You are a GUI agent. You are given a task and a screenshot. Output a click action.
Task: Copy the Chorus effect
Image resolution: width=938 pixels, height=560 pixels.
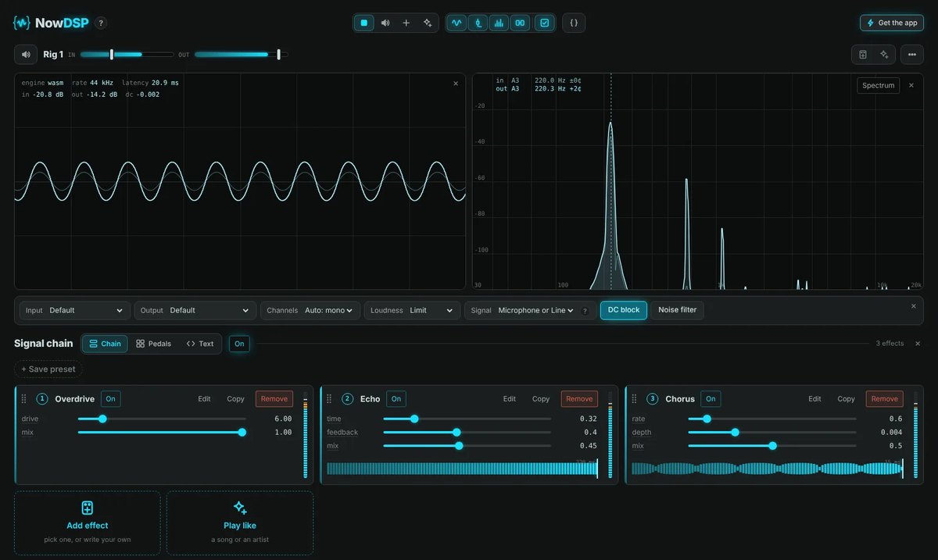click(847, 399)
